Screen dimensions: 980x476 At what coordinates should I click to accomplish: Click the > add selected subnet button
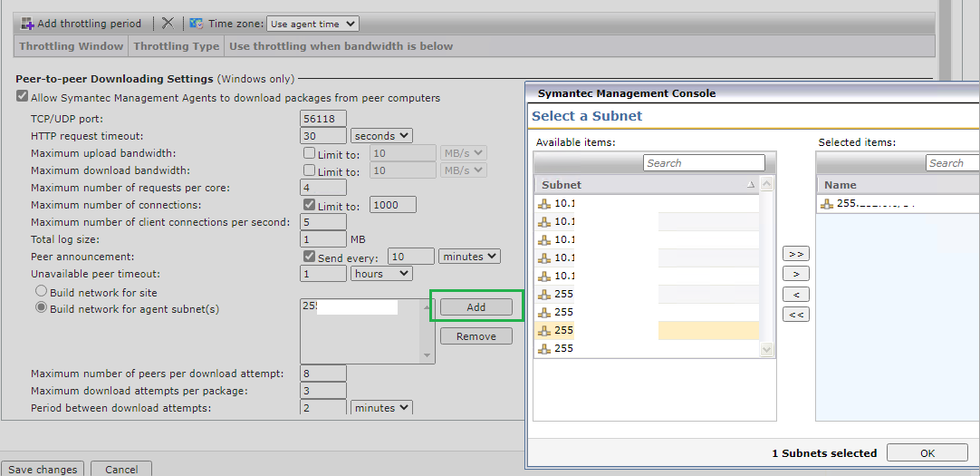coord(796,274)
